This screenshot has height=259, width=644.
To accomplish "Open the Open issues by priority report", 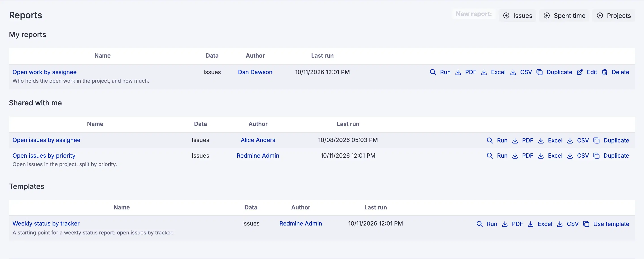I will tap(44, 156).
